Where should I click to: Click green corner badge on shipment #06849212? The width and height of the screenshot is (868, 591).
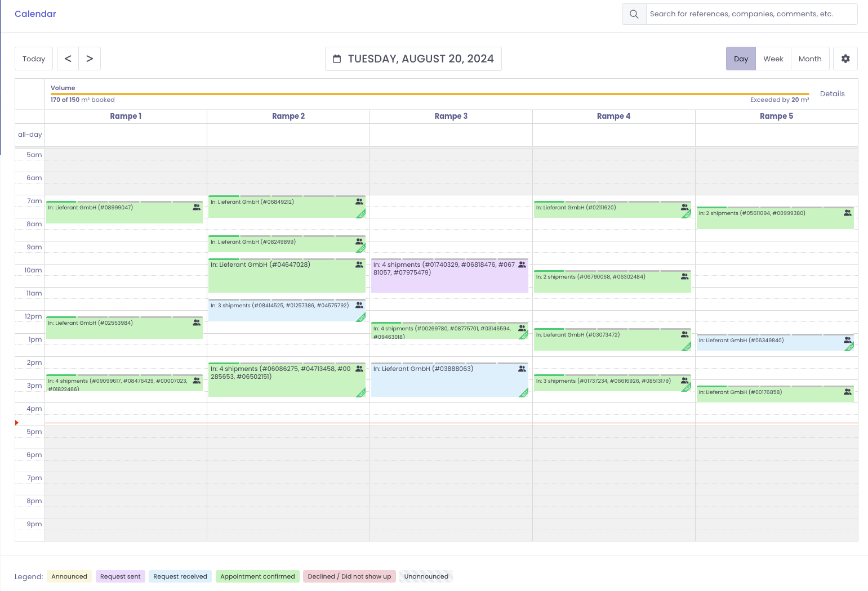(x=361, y=214)
